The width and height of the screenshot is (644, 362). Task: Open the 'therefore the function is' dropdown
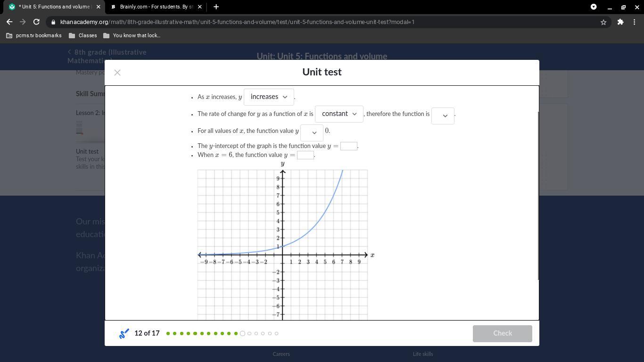(443, 116)
